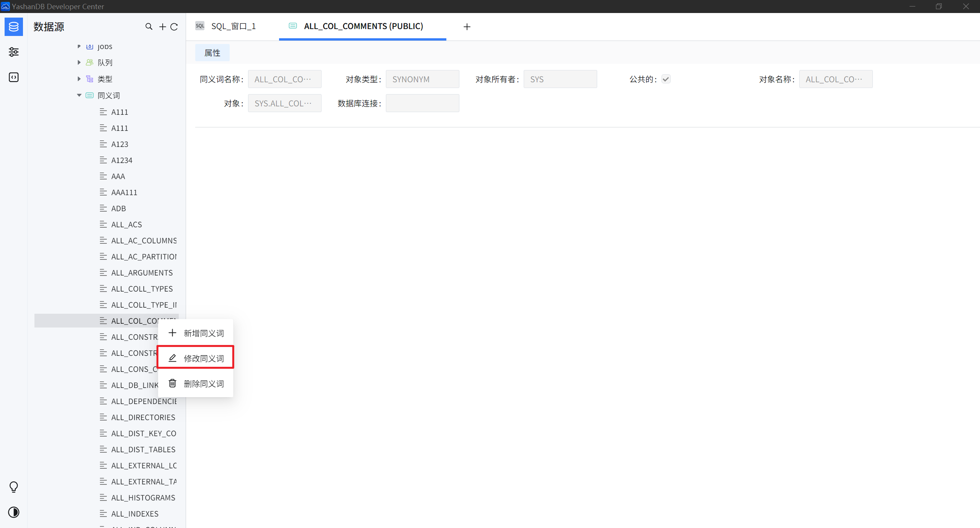Refresh the data source tree
This screenshot has width=980, height=528.
174,27
